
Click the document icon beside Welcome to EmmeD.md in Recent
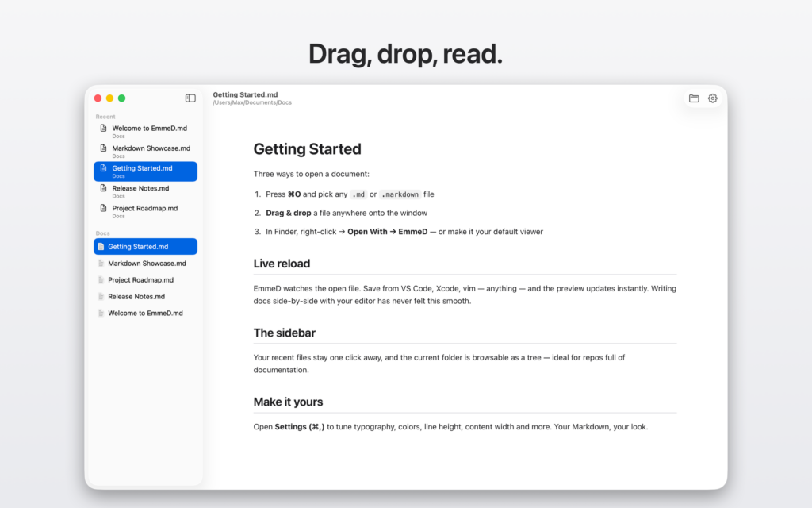103,128
